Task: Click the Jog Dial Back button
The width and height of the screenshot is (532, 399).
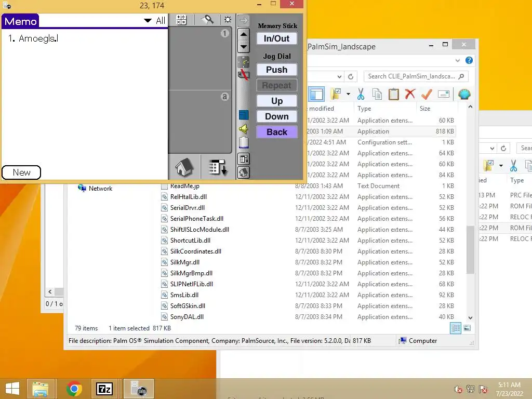Action: click(276, 132)
